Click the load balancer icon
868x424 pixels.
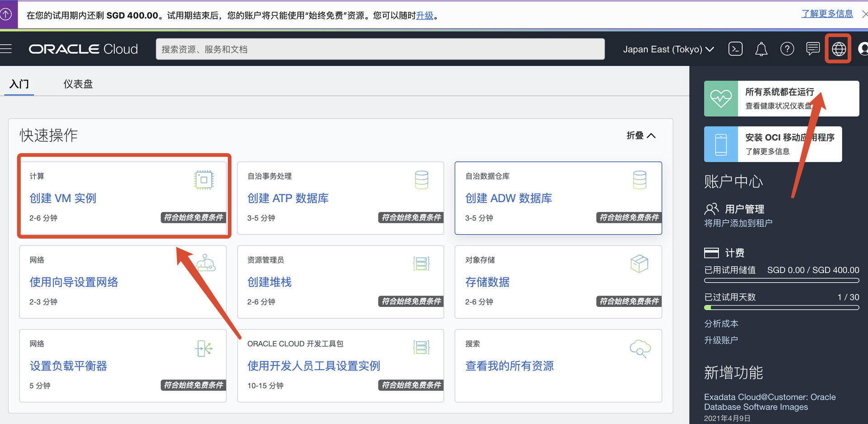pos(204,349)
